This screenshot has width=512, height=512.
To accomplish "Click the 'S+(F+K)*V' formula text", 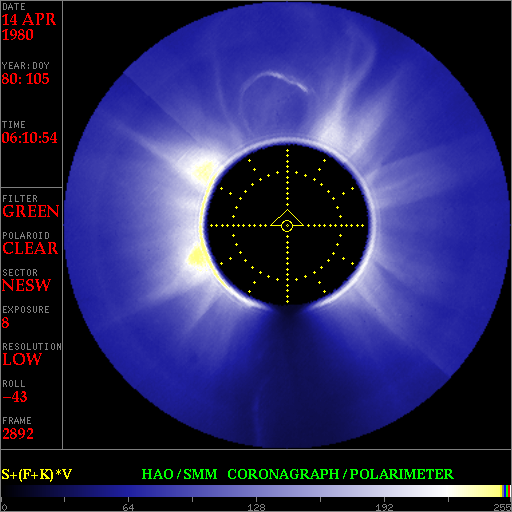I will pyautogui.click(x=37, y=474).
